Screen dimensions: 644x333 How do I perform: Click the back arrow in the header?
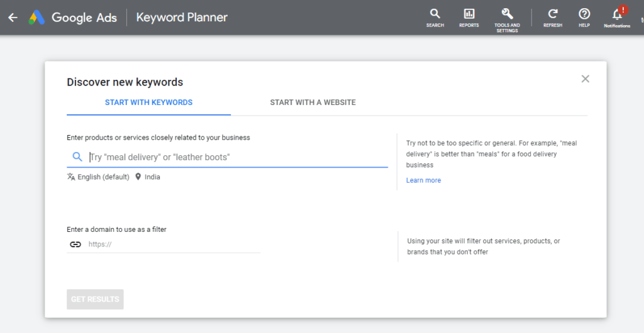coord(13,18)
